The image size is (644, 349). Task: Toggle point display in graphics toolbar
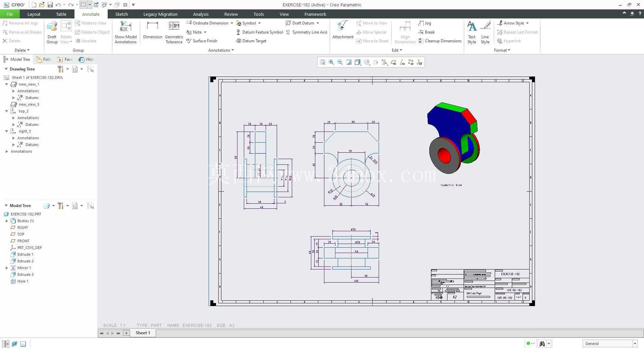pos(411,62)
